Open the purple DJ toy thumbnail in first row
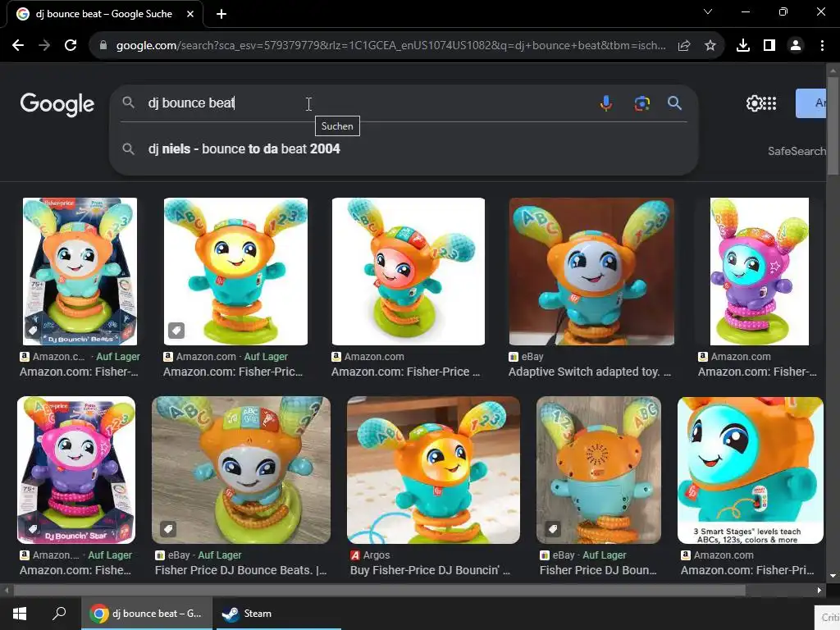 760,271
